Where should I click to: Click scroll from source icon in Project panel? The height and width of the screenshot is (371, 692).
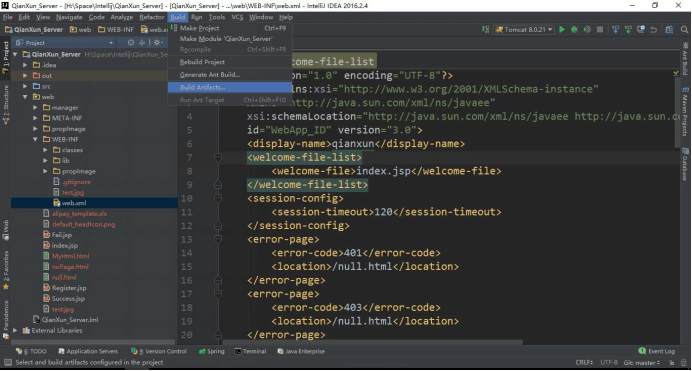click(x=131, y=43)
